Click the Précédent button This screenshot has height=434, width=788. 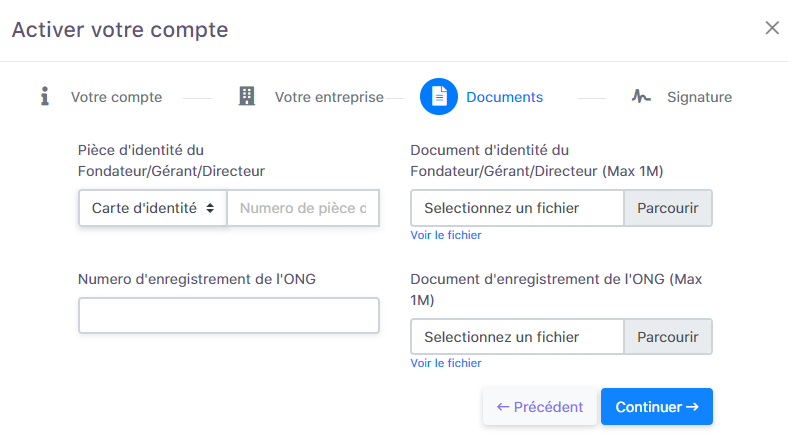(540, 406)
